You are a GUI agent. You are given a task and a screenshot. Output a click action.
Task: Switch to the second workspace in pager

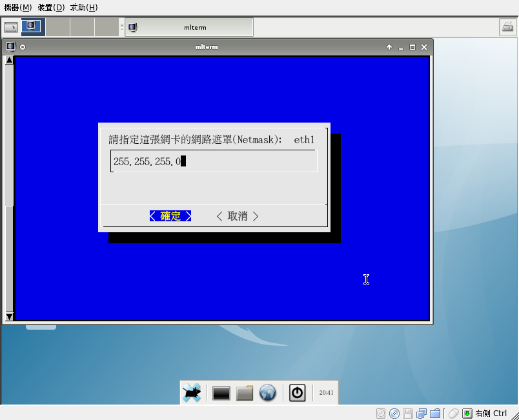point(57,27)
